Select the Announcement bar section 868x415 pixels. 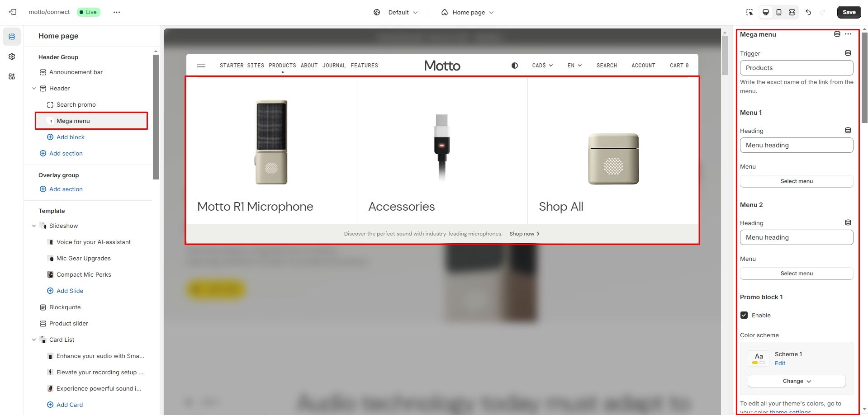click(76, 72)
